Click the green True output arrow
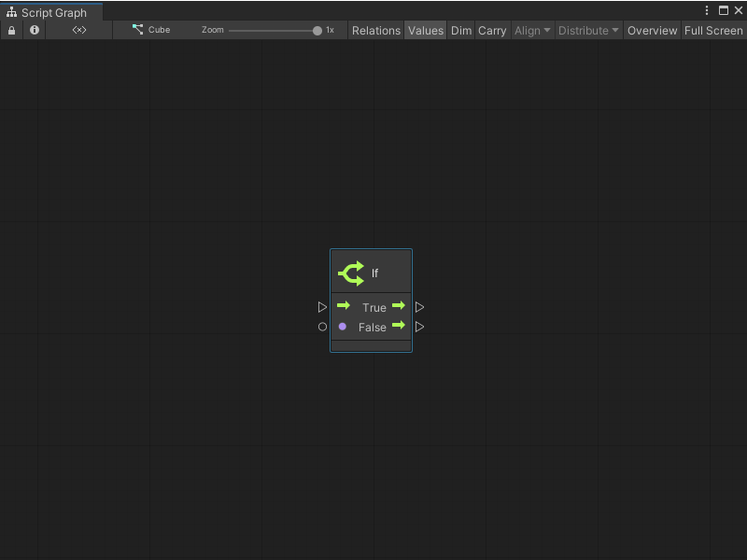The height and width of the screenshot is (560, 747). (399, 306)
